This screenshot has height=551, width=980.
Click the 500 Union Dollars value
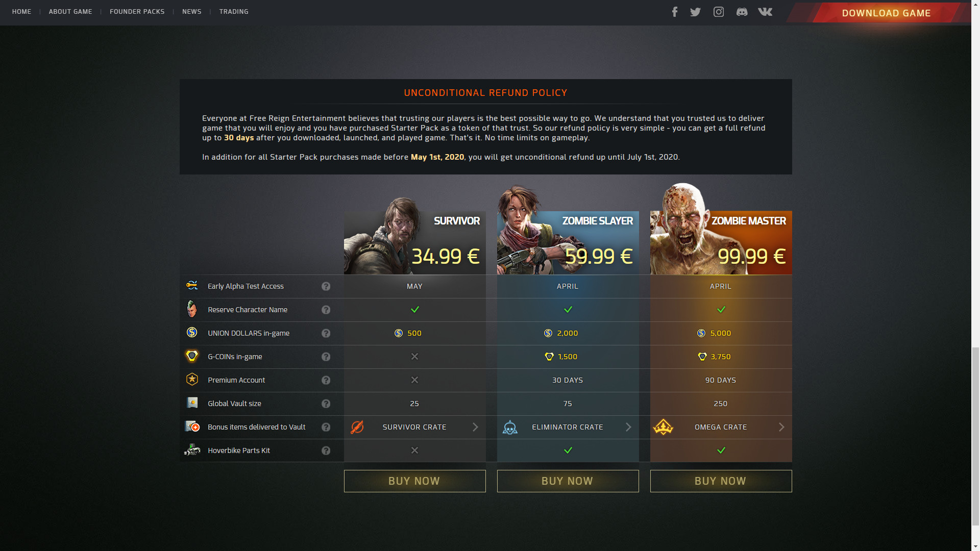(414, 333)
